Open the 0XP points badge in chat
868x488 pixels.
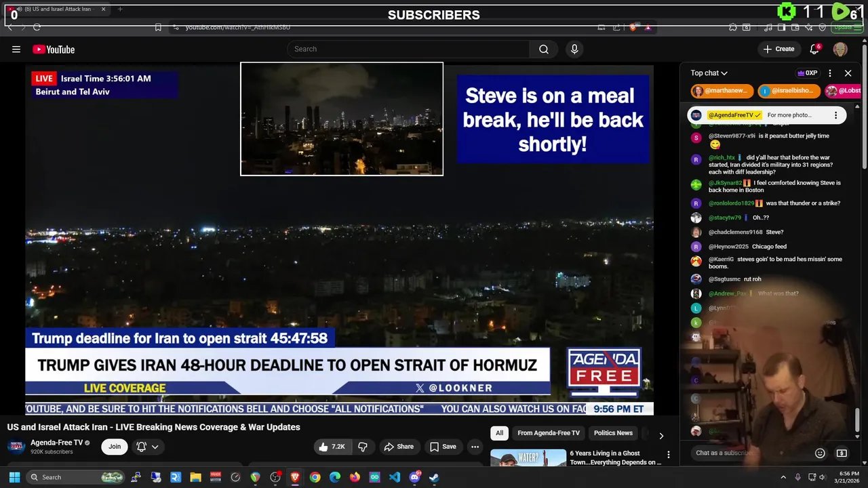coord(808,73)
